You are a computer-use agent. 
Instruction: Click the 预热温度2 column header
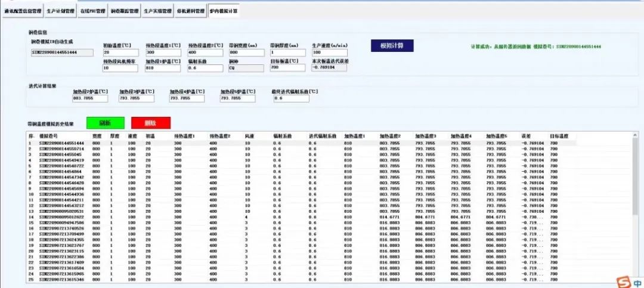pyautogui.click(x=219, y=136)
